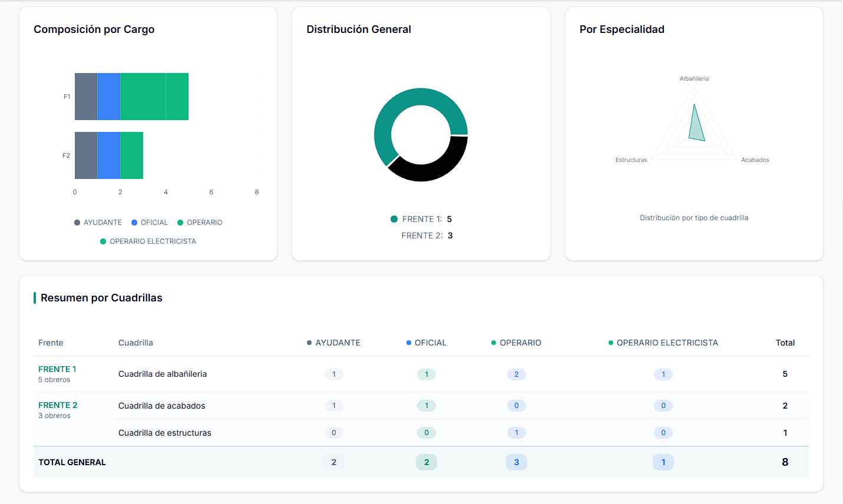
Task: Hide the OPERARIO series via its legend entry
Action: click(x=200, y=222)
